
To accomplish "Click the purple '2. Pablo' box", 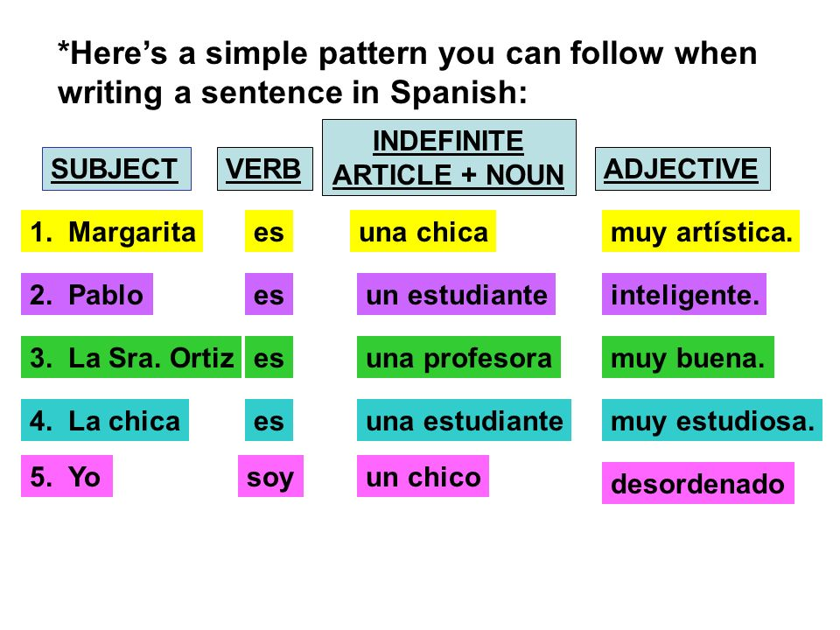I will tap(87, 294).
